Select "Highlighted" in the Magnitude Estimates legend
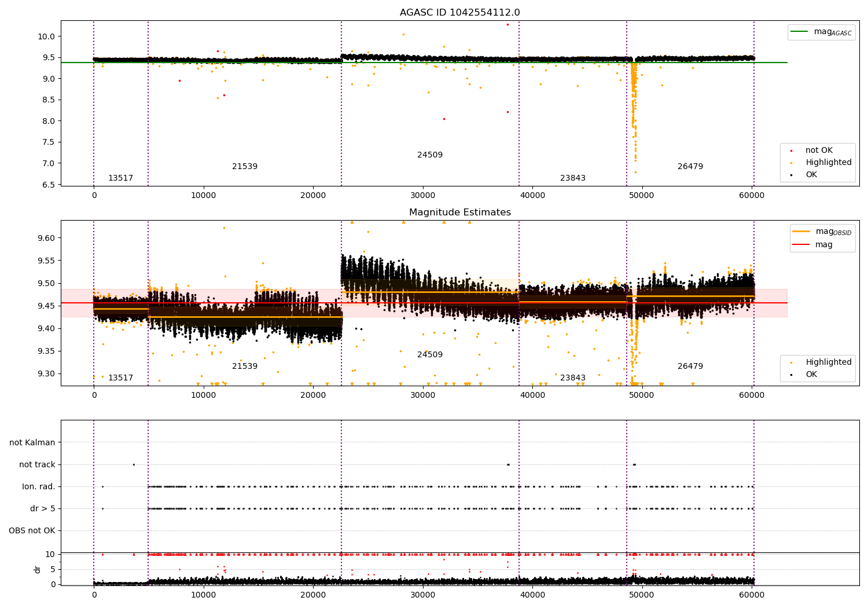The image size is (868, 608). [x=829, y=362]
